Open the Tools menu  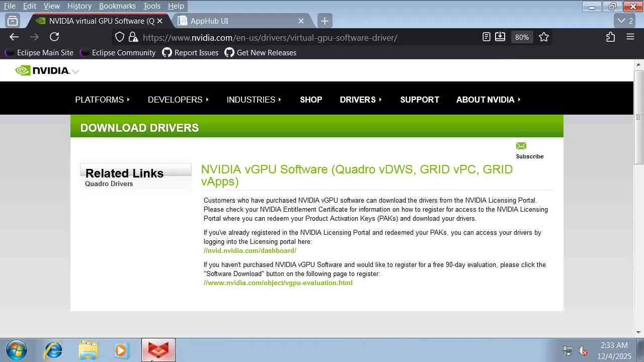[x=151, y=6]
